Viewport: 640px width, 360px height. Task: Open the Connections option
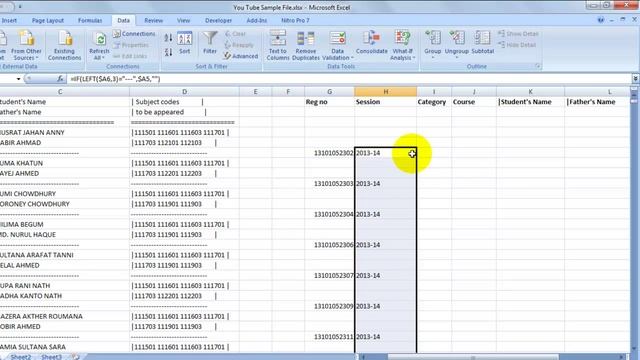tap(134, 34)
